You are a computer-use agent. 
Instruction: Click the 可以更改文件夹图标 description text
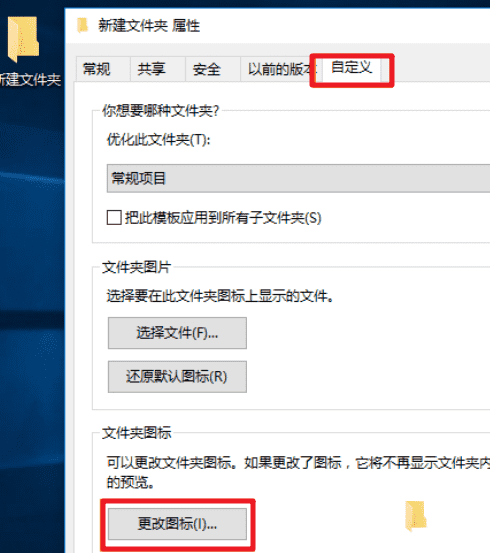tap(298, 472)
